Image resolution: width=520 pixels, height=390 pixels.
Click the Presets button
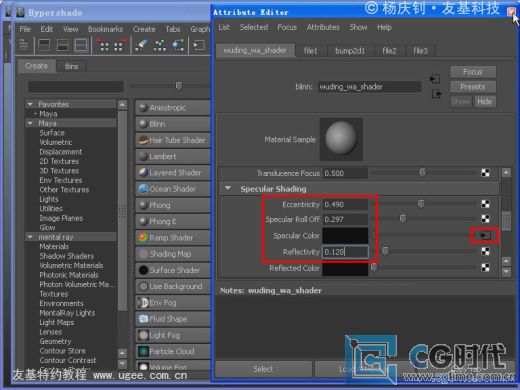tap(473, 87)
